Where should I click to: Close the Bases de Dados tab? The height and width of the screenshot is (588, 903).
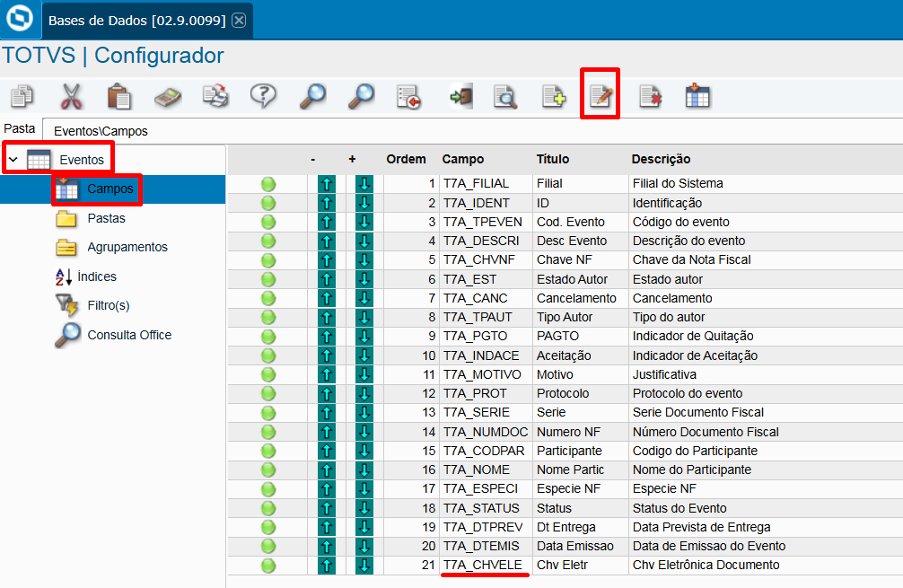(x=239, y=21)
